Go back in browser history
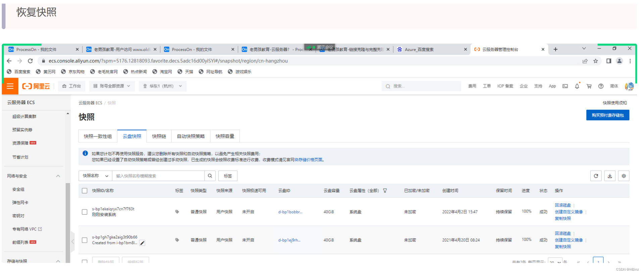Viewport: 644px width, 274px height. [x=9, y=61]
